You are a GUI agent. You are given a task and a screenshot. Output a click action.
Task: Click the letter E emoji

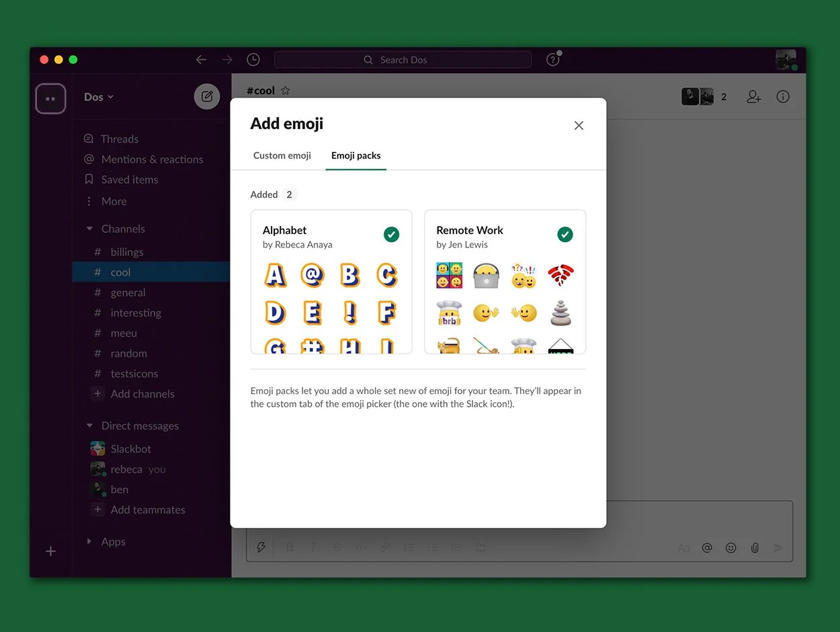(x=312, y=313)
